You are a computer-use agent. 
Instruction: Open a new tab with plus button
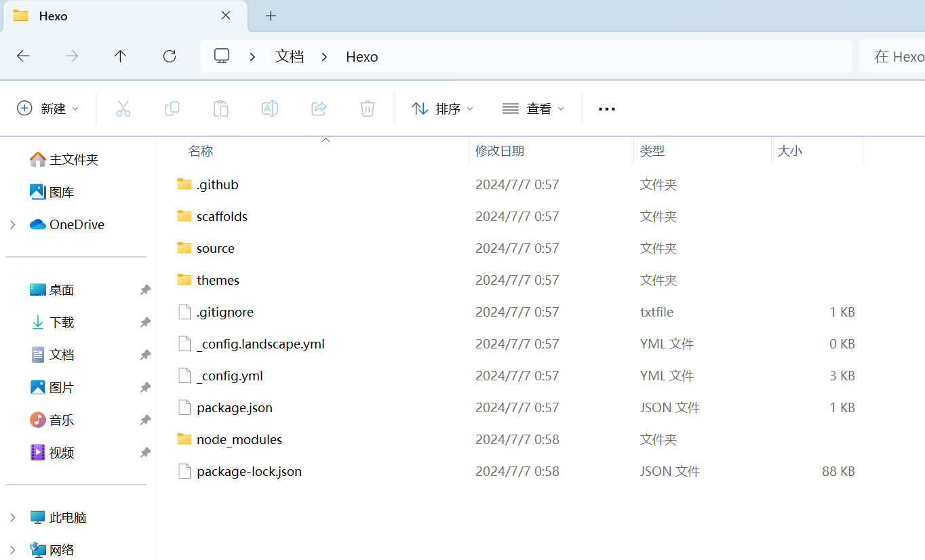pyautogui.click(x=271, y=16)
